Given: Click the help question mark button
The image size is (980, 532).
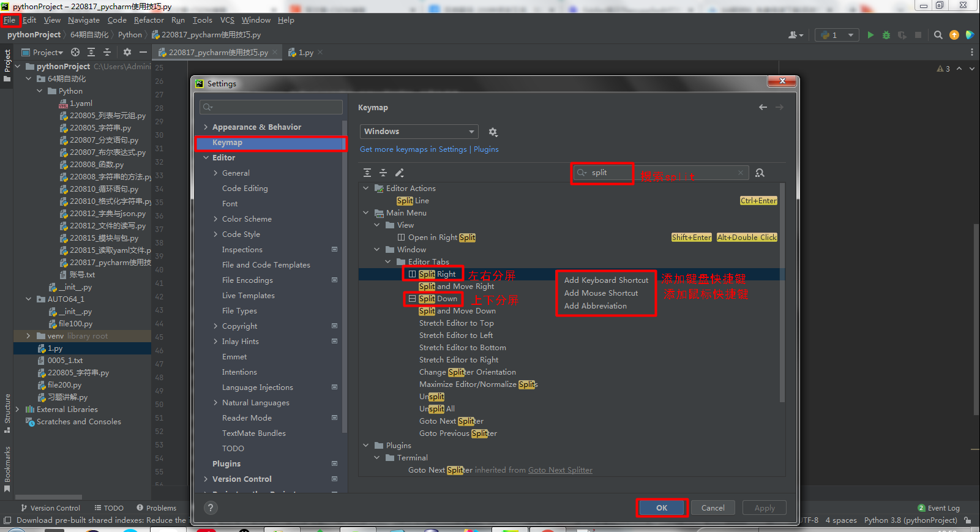Looking at the screenshot, I should [211, 508].
